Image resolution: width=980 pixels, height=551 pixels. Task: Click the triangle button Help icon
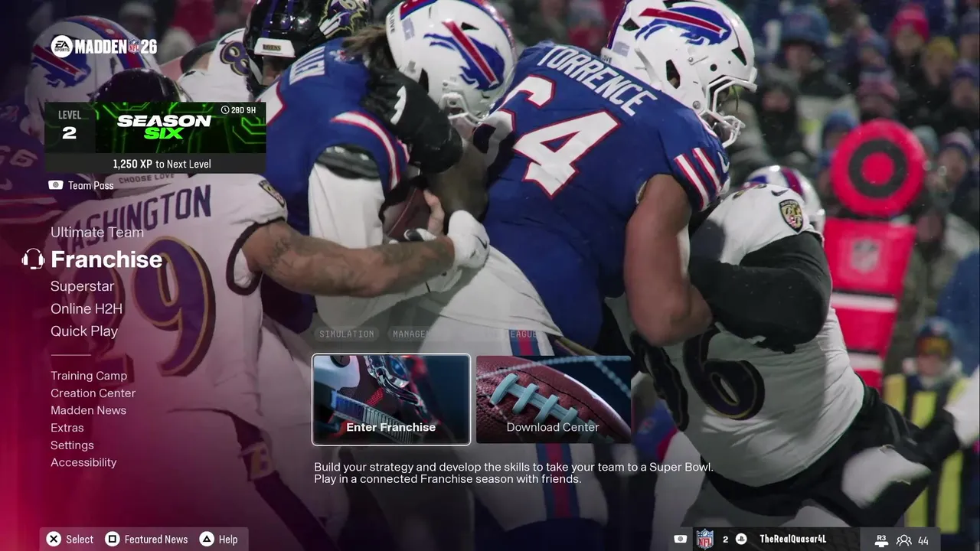point(207,540)
